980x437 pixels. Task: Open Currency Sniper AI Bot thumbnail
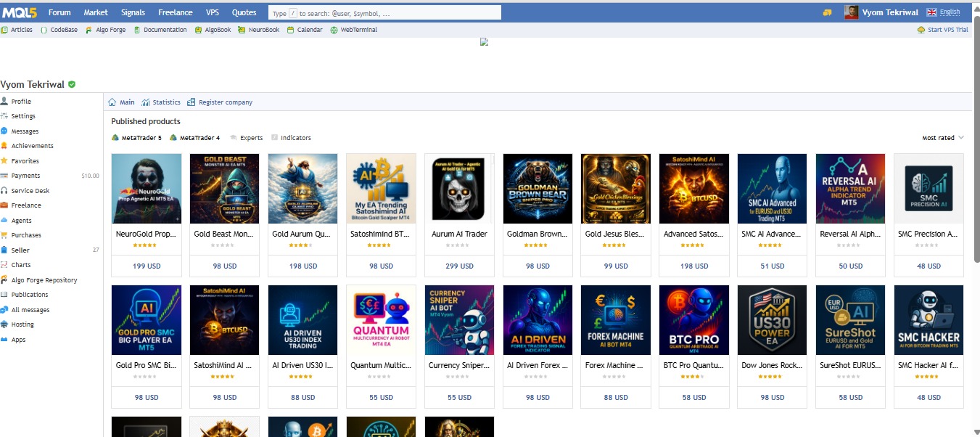click(x=459, y=319)
